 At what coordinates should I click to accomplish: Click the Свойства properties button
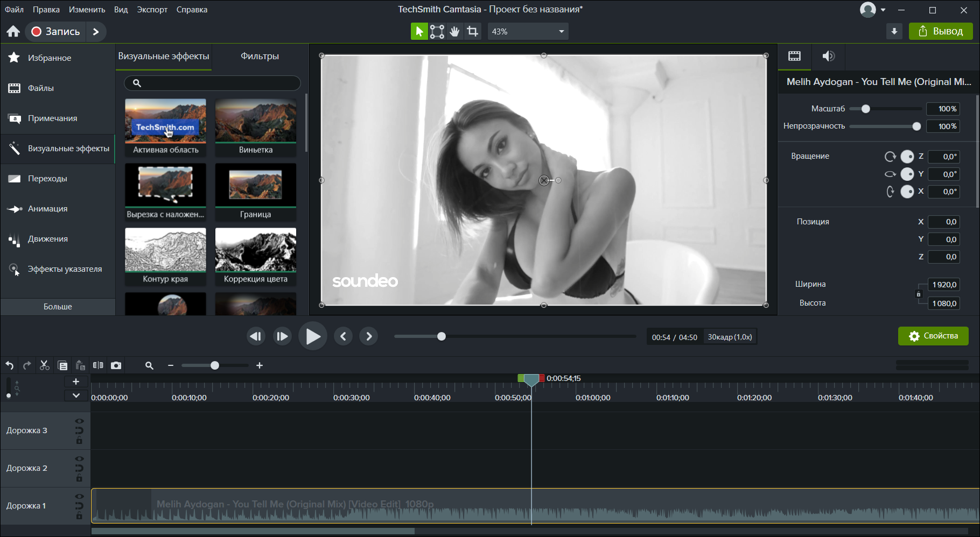[933, 336]
